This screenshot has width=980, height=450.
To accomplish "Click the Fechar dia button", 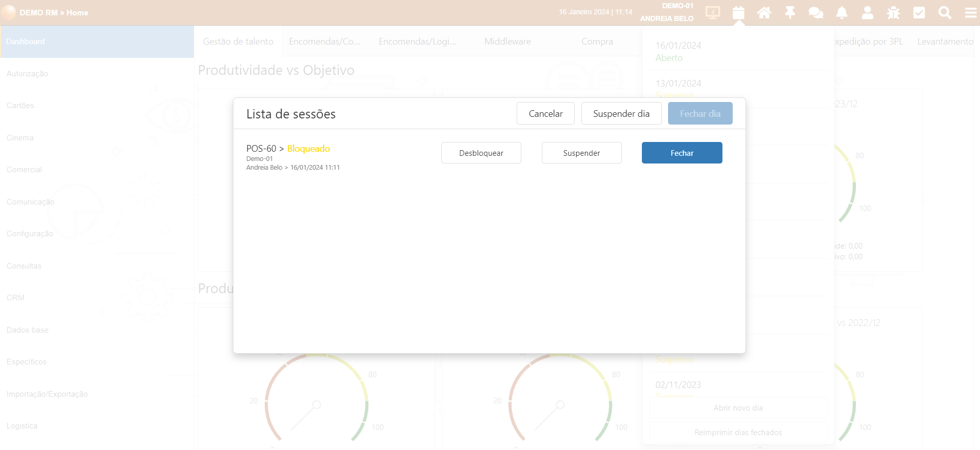I will 700,113.
